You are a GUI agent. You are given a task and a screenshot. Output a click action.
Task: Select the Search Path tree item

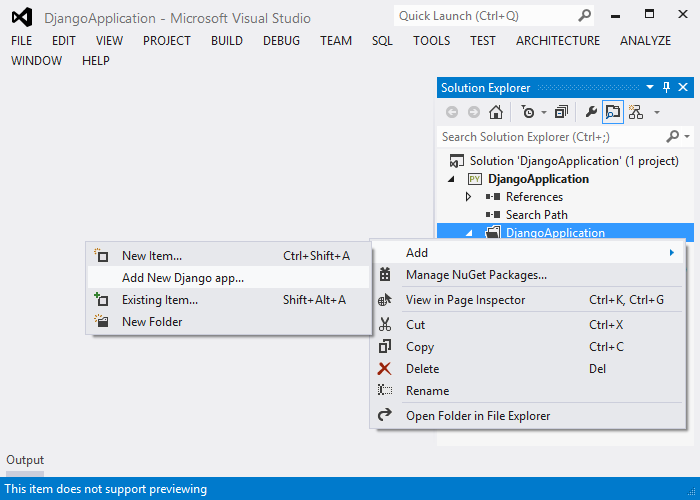pos(537,215)
